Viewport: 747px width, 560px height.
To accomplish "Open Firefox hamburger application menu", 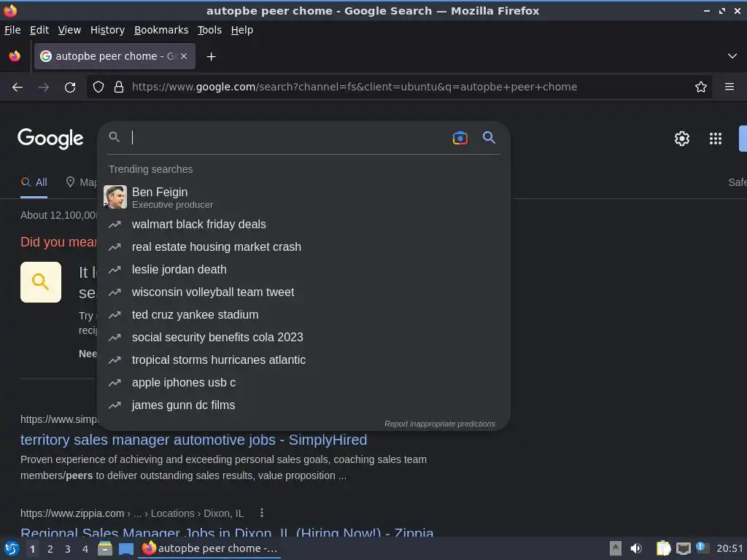I will (x=729, y=87).
